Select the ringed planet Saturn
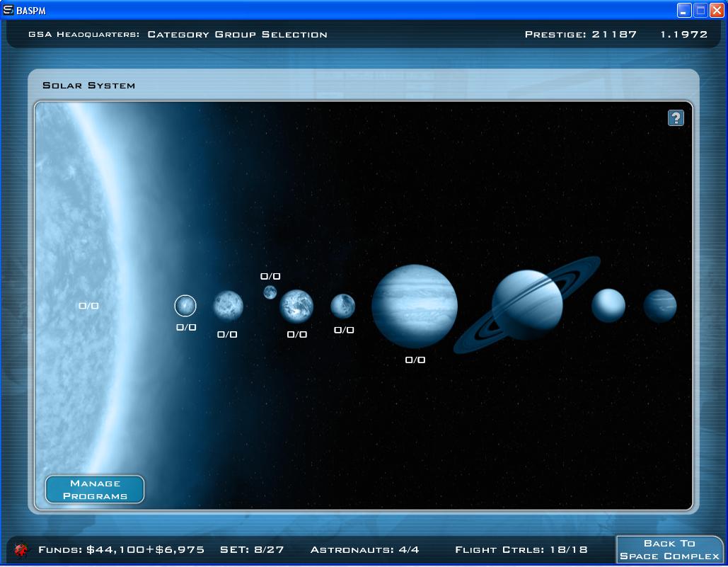 tap(527, 305)
